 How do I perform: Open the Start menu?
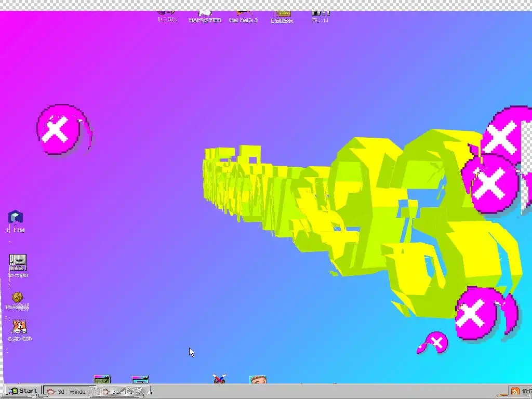[23, 391]
